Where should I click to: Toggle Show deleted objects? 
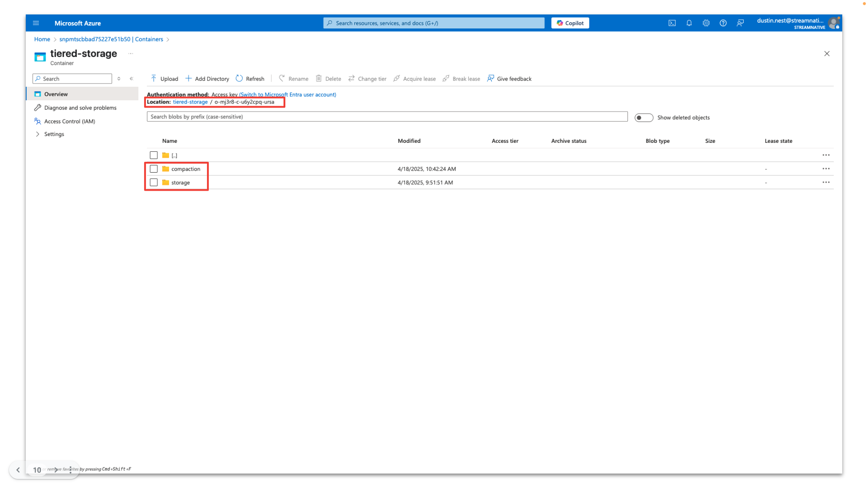pyautogui.click(x=644, y=117)
